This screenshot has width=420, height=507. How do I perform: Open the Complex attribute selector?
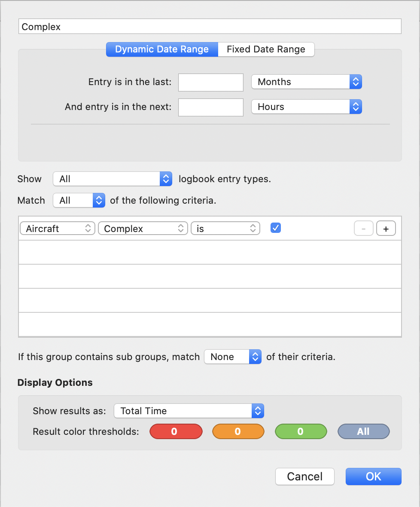143,228
